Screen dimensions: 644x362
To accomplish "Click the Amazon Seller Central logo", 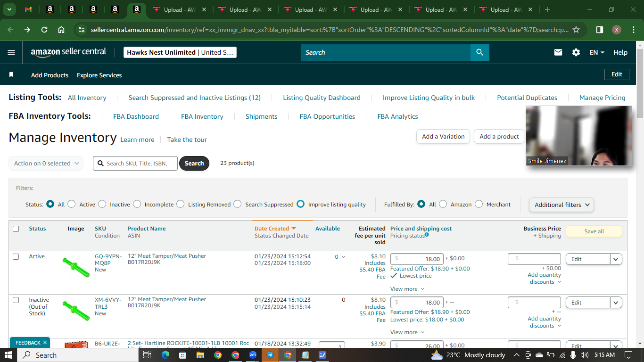I will (x=68, y=52).
